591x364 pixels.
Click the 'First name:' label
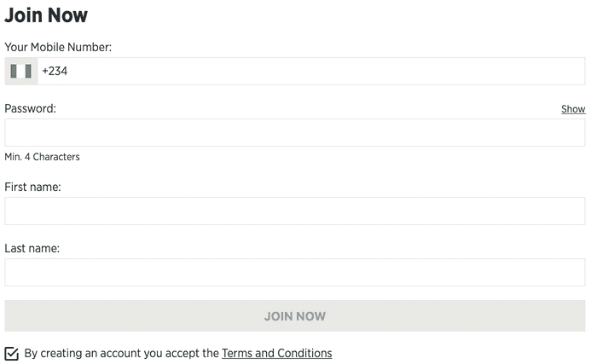(32, 187)
